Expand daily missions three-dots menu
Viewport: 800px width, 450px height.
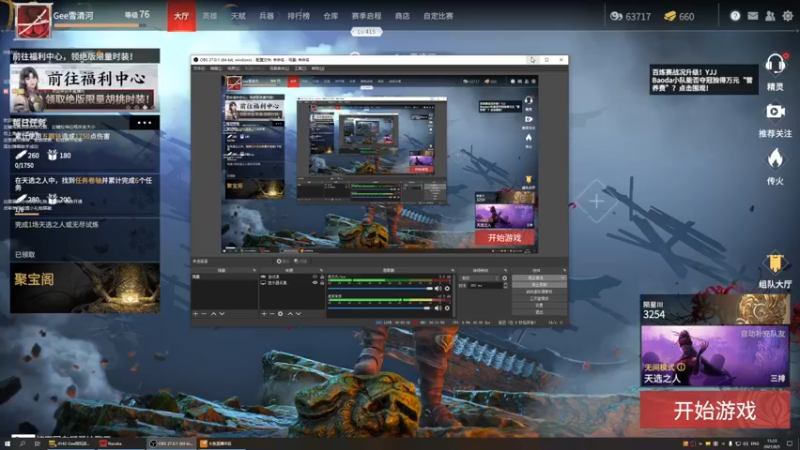[x=144, y=122]
